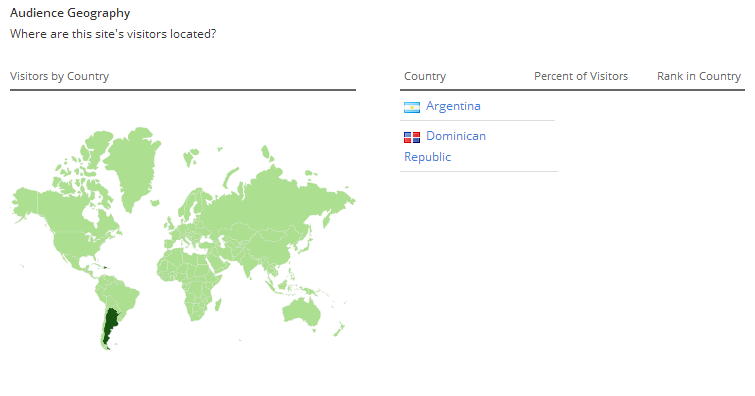755x396 pixels.
Task: Open the Argentina country link
Action: 453,106
